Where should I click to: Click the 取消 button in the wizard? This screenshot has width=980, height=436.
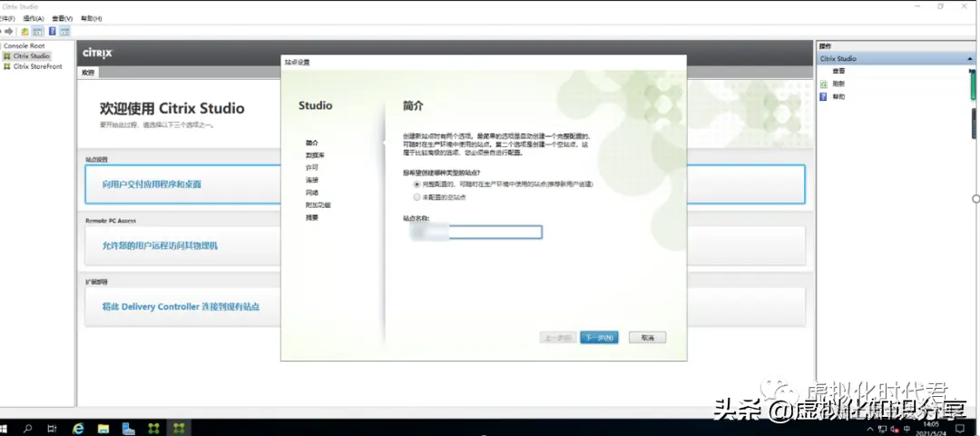pos(648,338)
